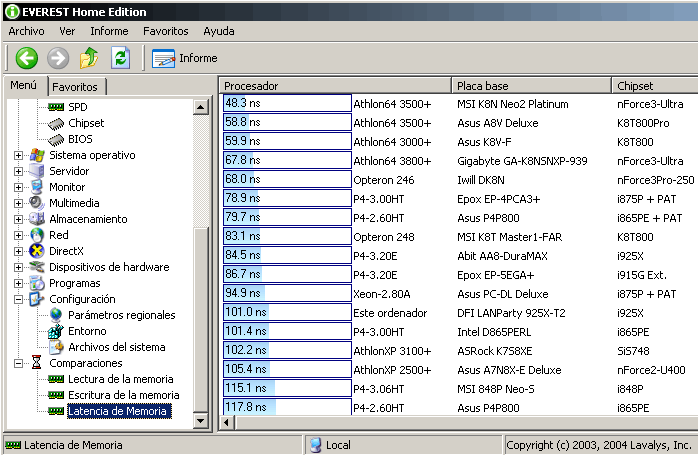Click the Opteron 246 processor entry
The width and height of the screenshot is (698, 455).
click(x=384, y=180)
